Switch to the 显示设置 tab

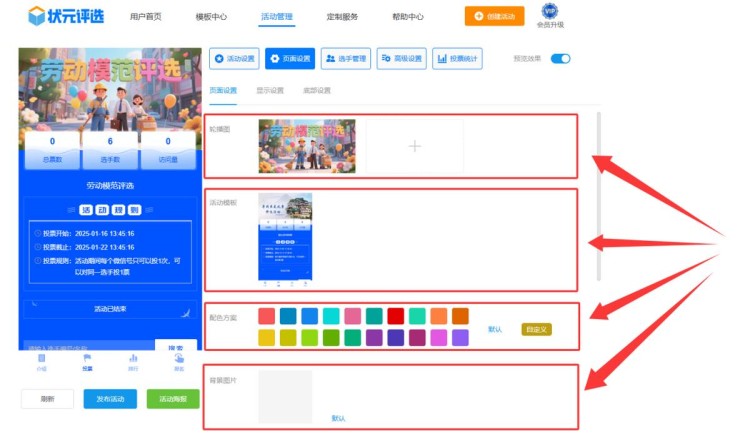click(269, 90)
